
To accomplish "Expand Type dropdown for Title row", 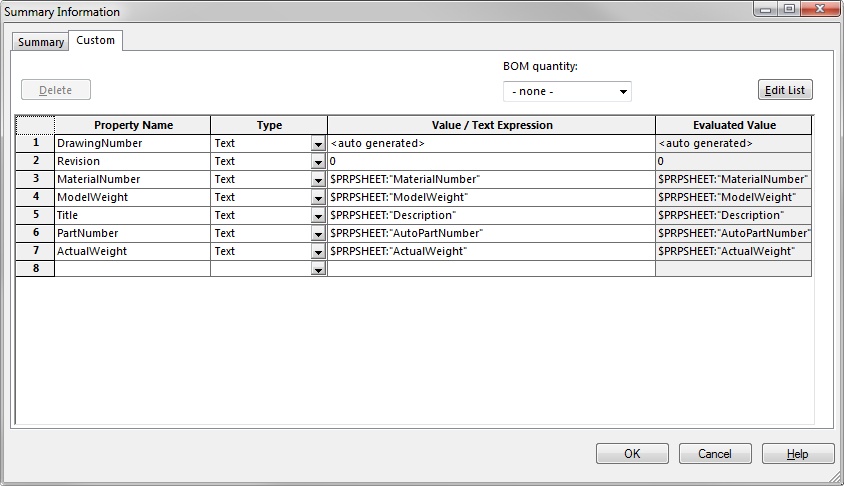I will [318, 216].
